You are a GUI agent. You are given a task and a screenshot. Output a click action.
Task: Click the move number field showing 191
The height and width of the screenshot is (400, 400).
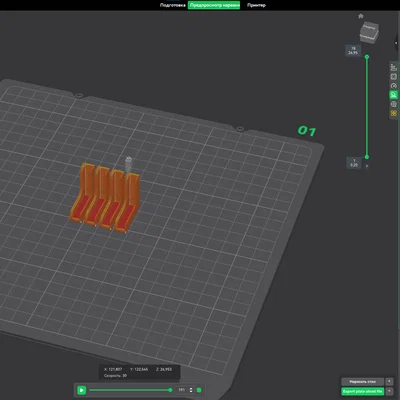click(182, 390)
